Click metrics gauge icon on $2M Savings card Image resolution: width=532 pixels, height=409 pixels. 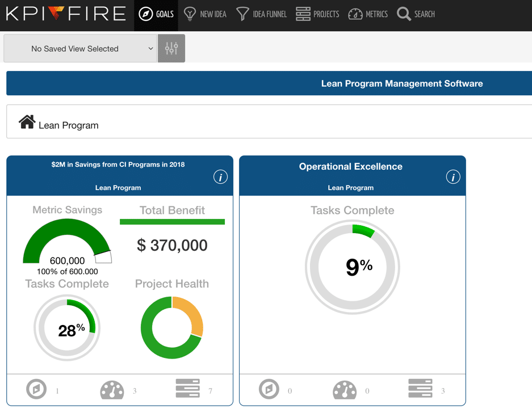(112, 390)
